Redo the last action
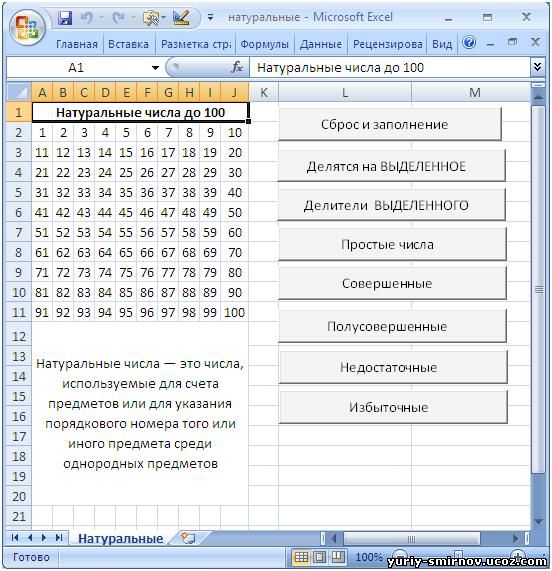Image resolution: width=552 pixels, height=571 pixels. click(x=119, y=17)
